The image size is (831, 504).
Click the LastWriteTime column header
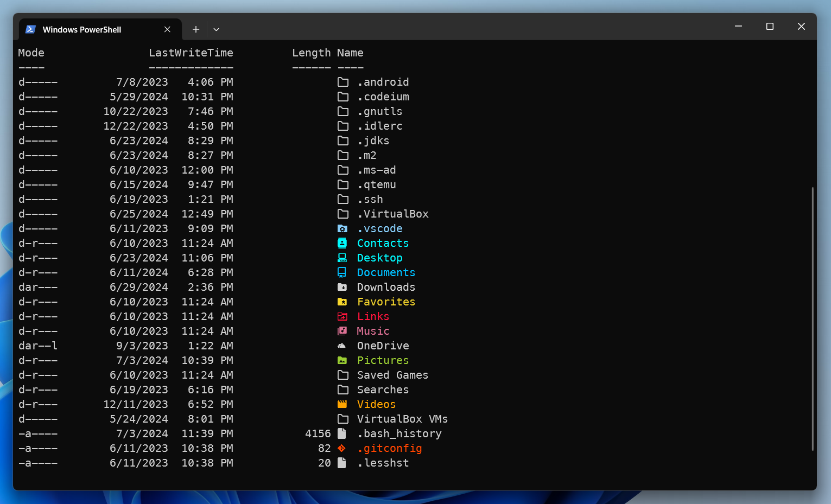pyautogui.click(x=191, y=53)
